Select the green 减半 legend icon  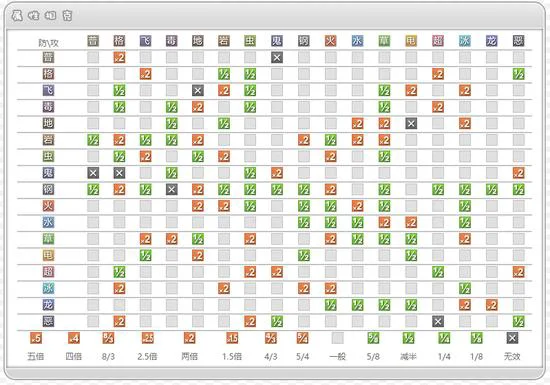click(408, 338)
